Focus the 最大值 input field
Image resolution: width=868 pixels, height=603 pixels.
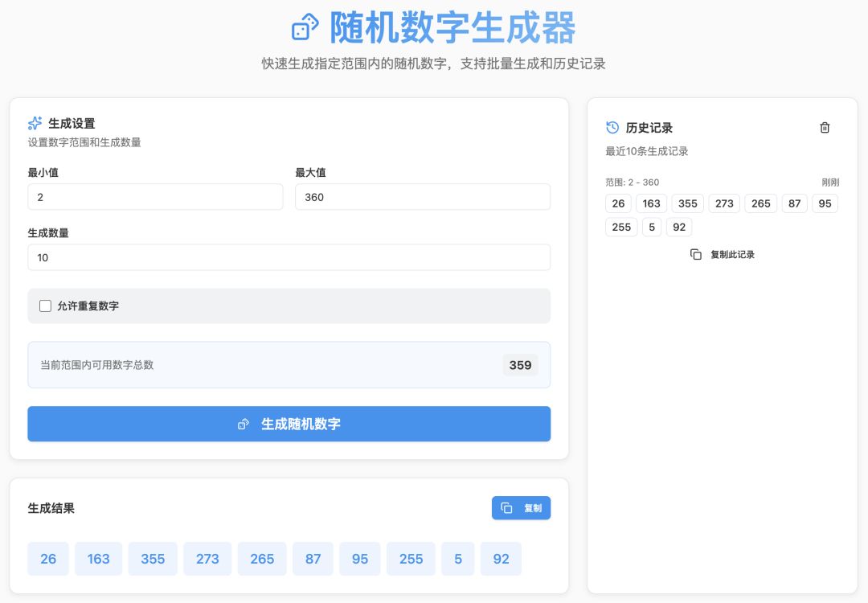click(423, 196)
